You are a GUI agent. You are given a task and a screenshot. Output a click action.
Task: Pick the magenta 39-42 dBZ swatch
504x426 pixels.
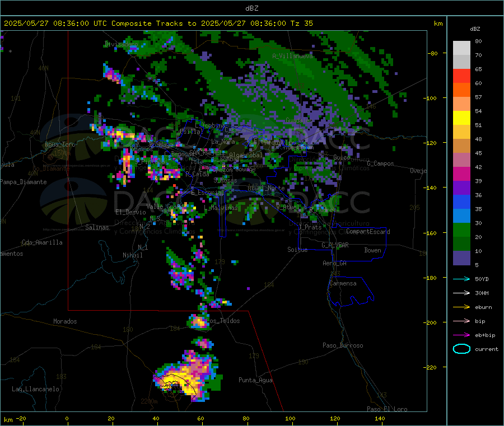pyautogui.click(x=461, y=174)
